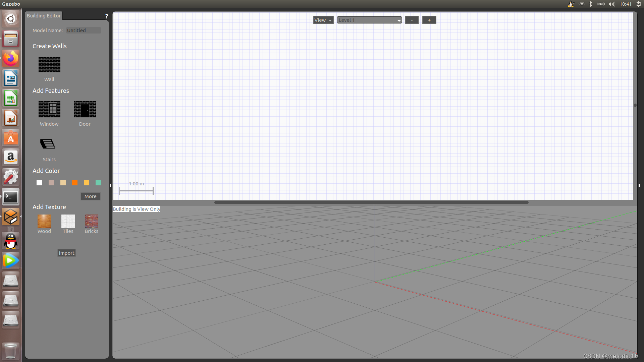Click the Model Name input field
Viewport: 644px width, 362px height.
[84, 30]
